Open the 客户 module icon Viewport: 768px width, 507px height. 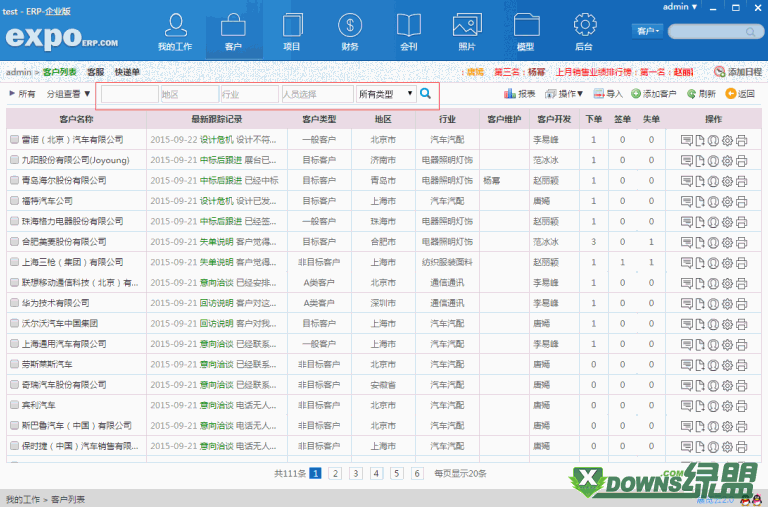(x=233, y=25)
